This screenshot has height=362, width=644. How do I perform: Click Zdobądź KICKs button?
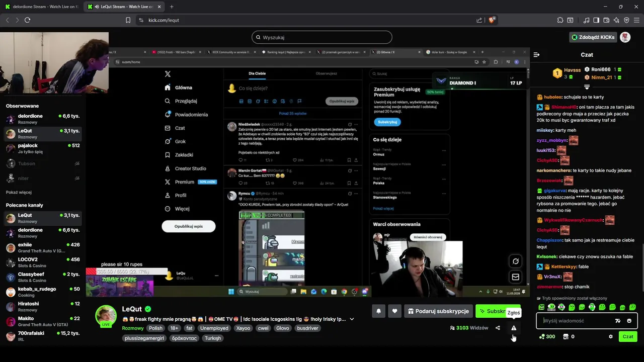pyautogui.click(x=593, y=37)
